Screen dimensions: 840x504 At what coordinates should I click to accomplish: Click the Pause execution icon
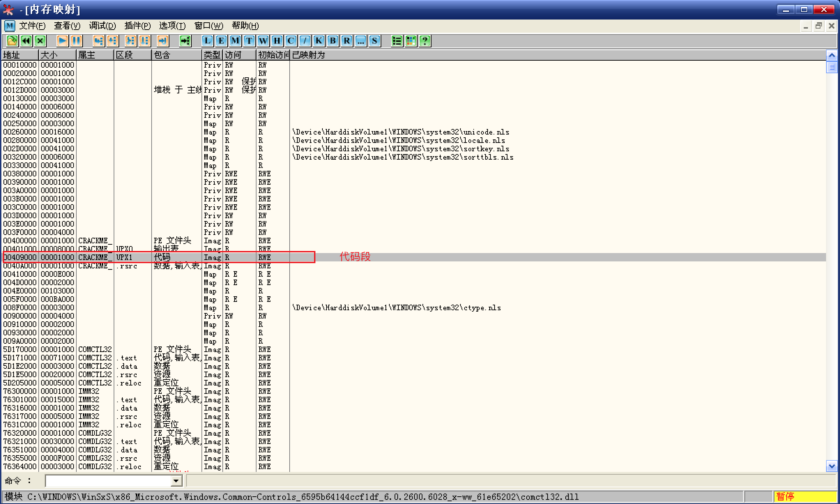tap(76, 41)
